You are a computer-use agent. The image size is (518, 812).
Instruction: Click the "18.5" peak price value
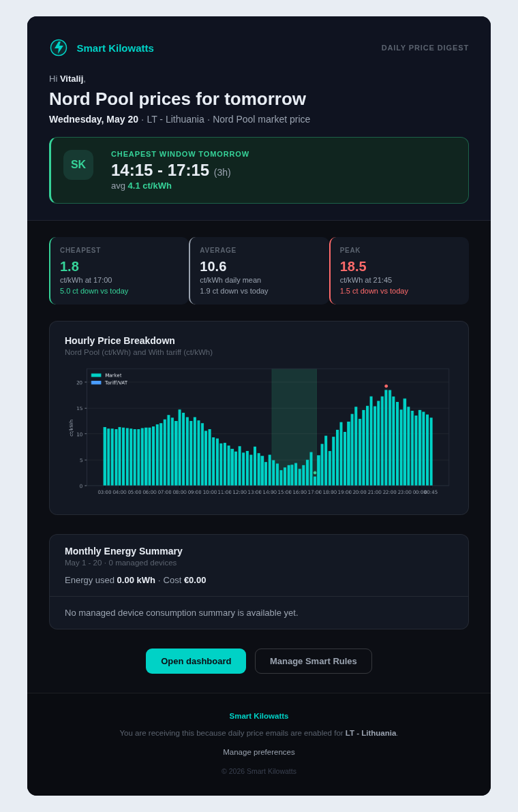(x=353, y=266)
